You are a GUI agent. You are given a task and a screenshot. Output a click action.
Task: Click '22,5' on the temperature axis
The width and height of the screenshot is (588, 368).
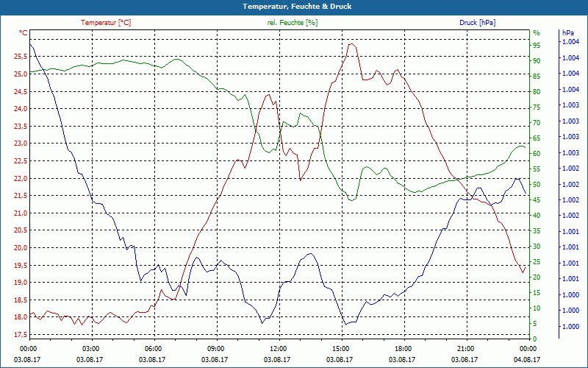[21, 161]
